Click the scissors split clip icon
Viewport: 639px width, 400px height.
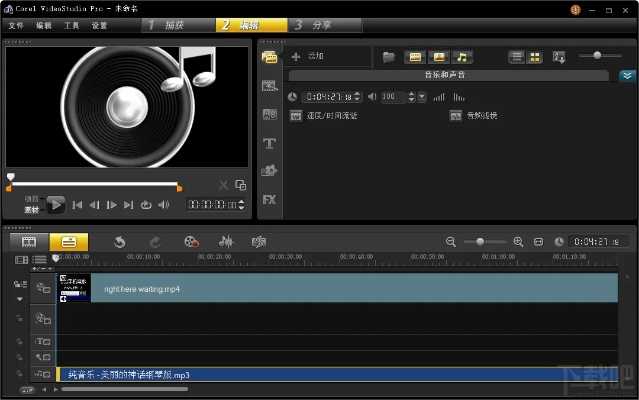(x=223, y=185)
